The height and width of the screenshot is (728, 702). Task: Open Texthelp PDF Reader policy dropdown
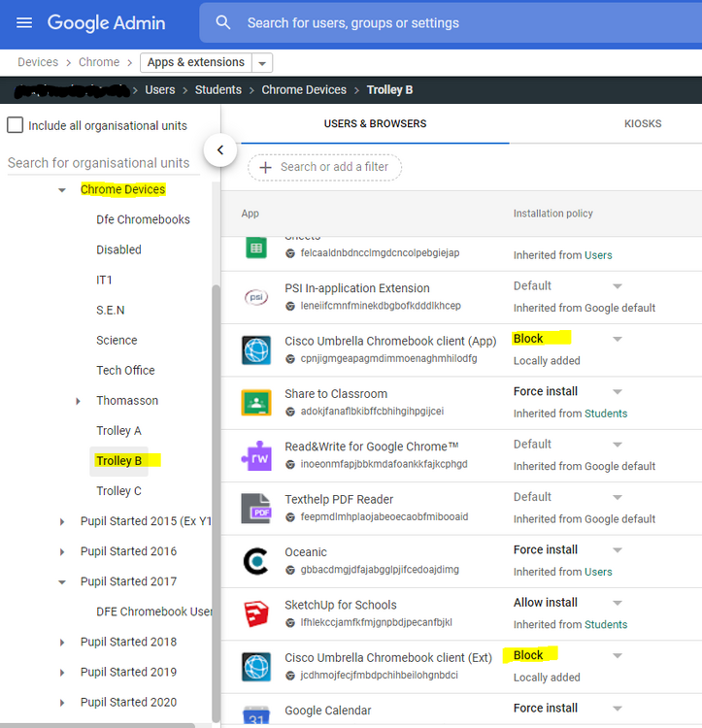[617, 497]
